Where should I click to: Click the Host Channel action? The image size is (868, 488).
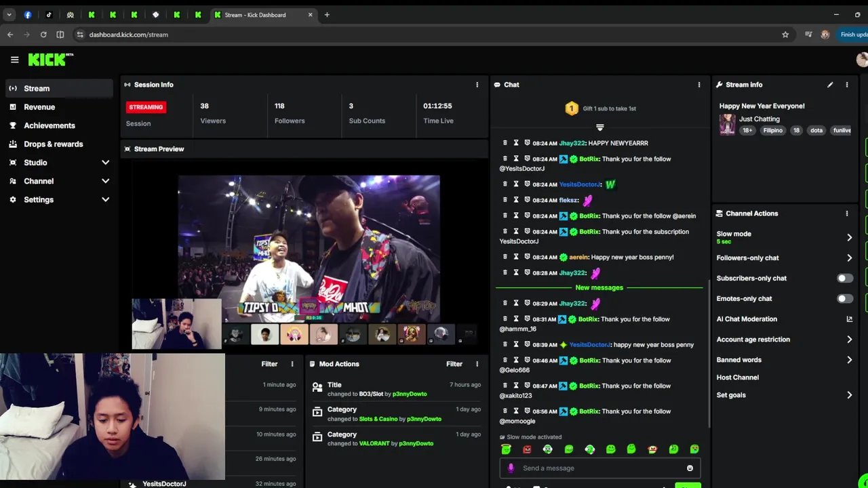point(737,378)
